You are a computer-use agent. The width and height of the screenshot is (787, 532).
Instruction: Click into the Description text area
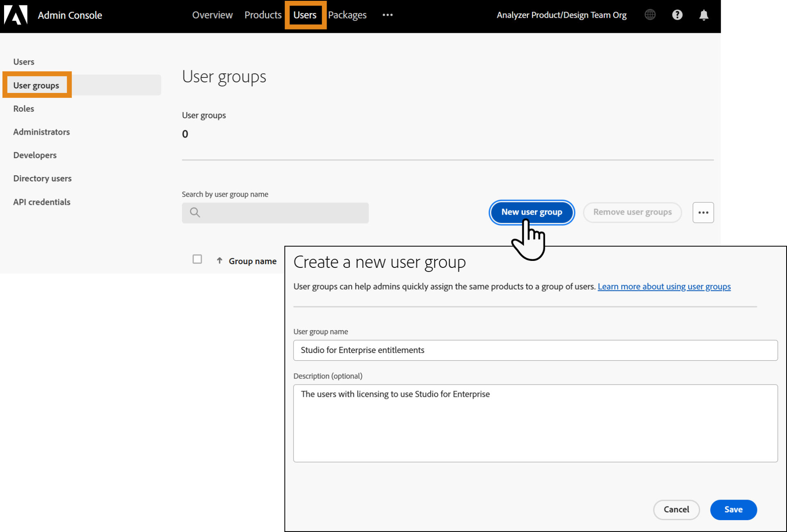(x=535, y=423)
